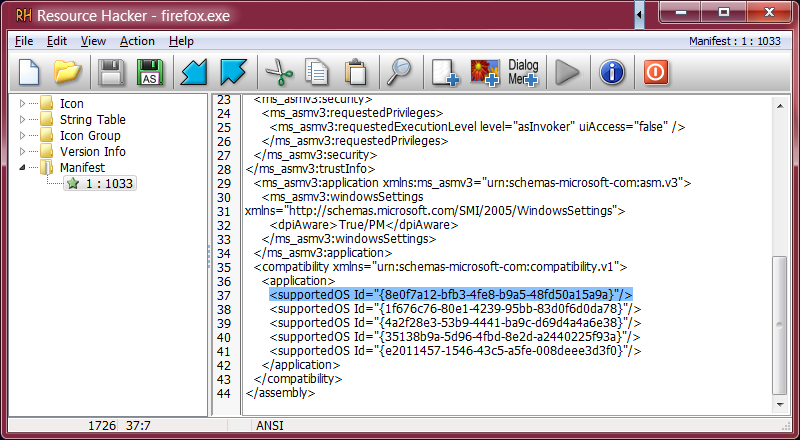Expand the Icon Group tree node
The height and width of the screenshot is (440, 800).
click(x=22, y=135)
